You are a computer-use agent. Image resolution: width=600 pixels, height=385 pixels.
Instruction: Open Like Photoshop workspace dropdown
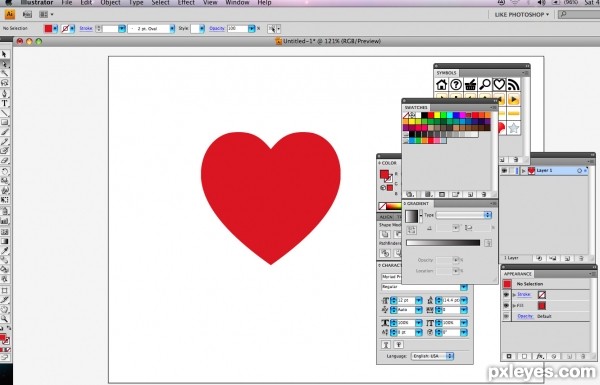[x=521, y=15]
